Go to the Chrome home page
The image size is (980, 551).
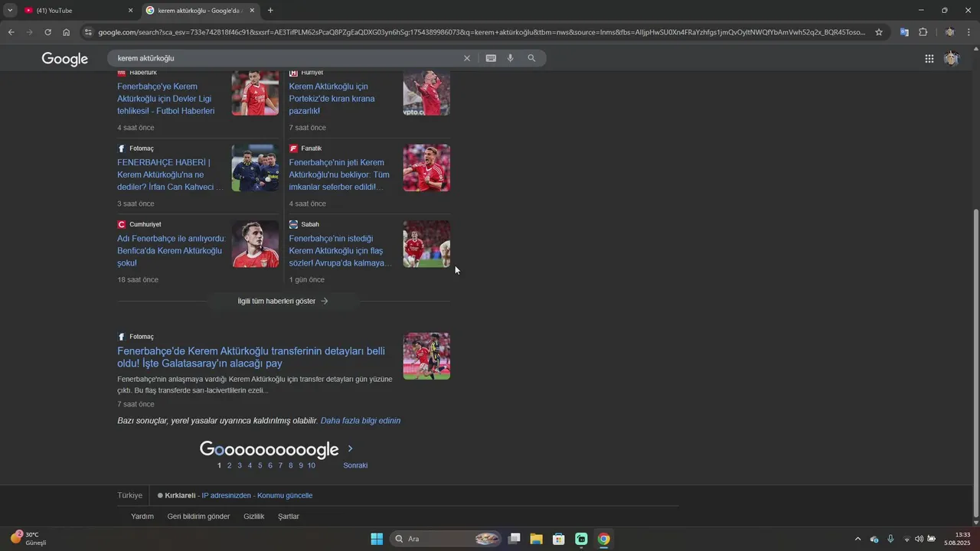click(66, 32)
